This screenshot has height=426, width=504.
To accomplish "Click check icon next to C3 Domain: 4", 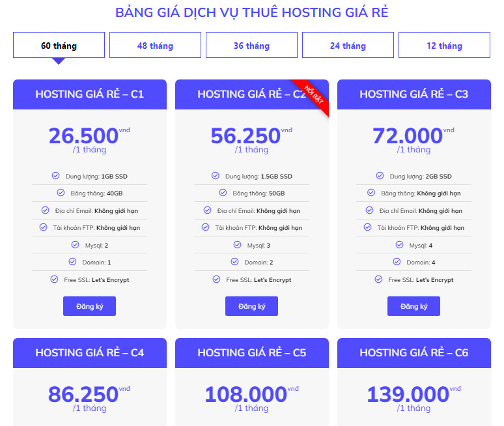I will coord(397,262).
